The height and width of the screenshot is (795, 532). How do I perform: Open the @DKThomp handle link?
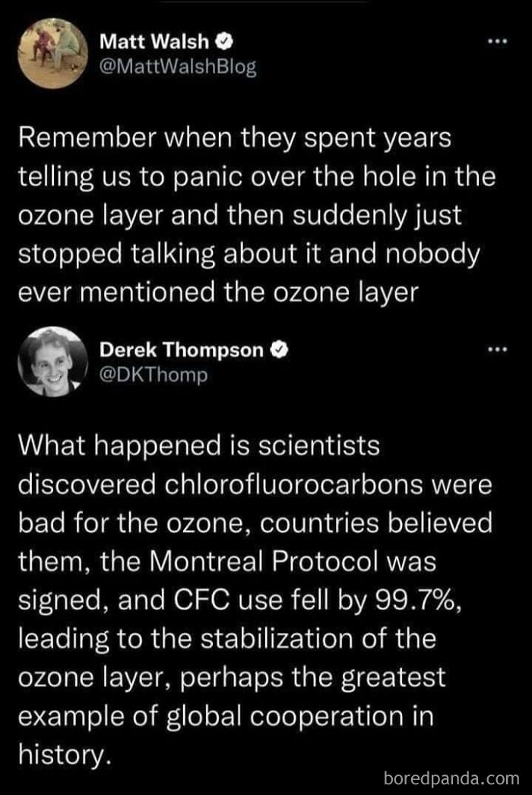coord(154,375)
